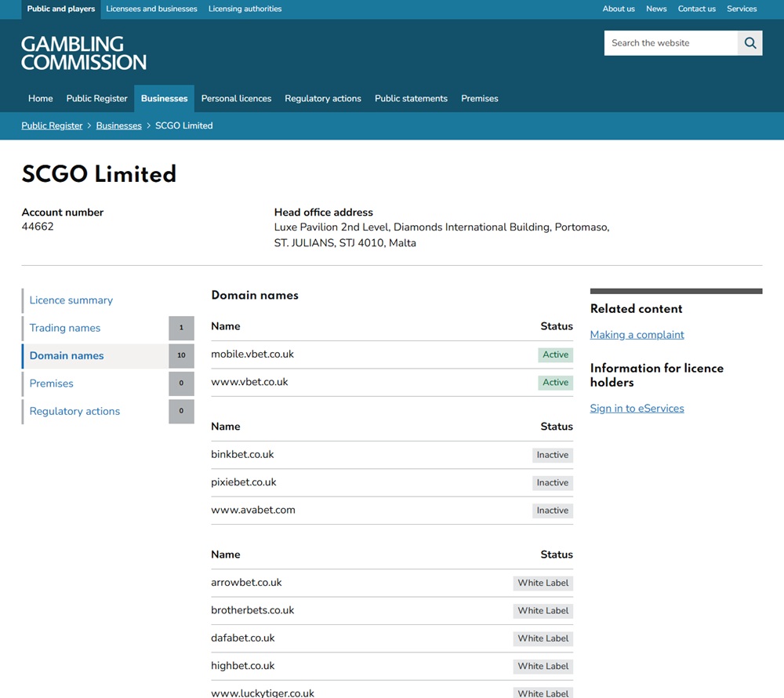Open Licensees and businesses section

pyautogui.click(x=151, y=9)
